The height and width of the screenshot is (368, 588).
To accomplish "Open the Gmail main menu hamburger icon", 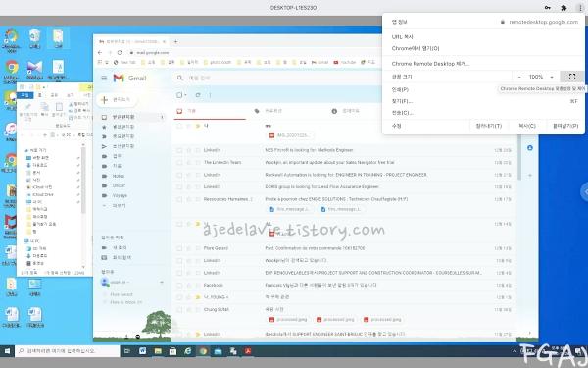I will tap(104, 79).
